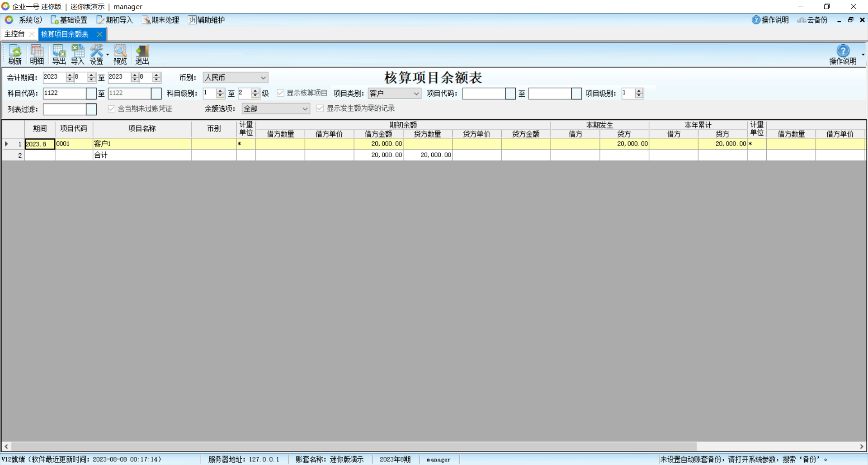
Task: Click the 操作说明 help button at top right
Action: (x=843, y=54)
